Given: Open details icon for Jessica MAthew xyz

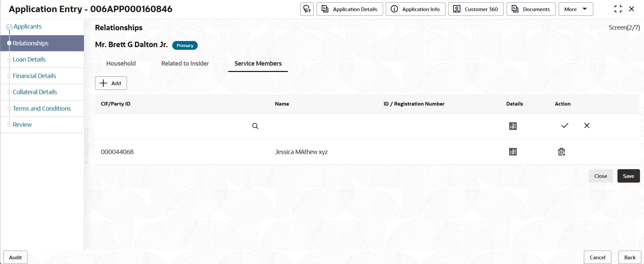Looking at the screenshot, I should click(x=513, y=152).
